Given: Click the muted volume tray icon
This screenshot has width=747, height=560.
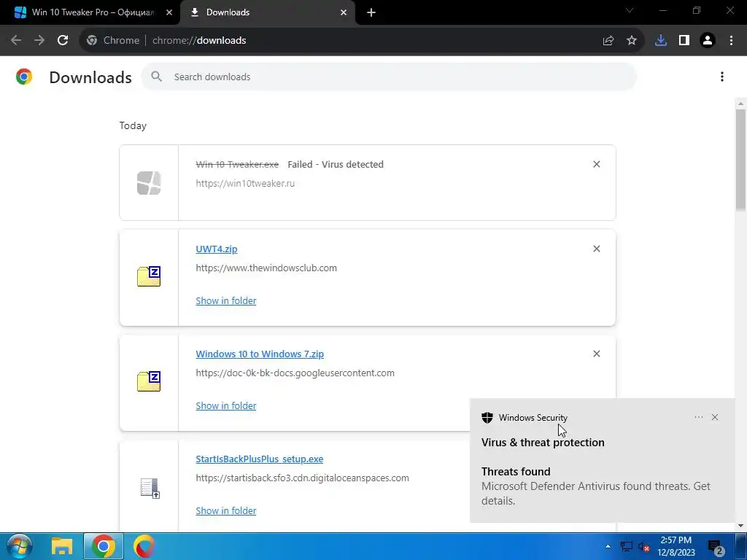Looking at the screenshot, I should [644, 547].
